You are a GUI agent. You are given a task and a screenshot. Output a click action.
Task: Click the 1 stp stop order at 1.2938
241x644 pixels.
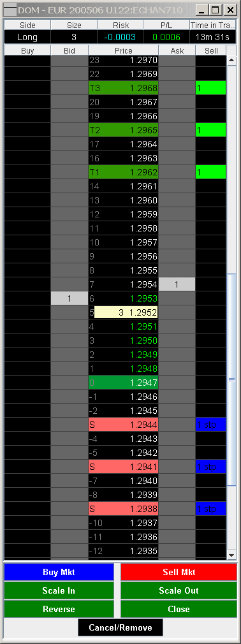(x=210, y=508)
